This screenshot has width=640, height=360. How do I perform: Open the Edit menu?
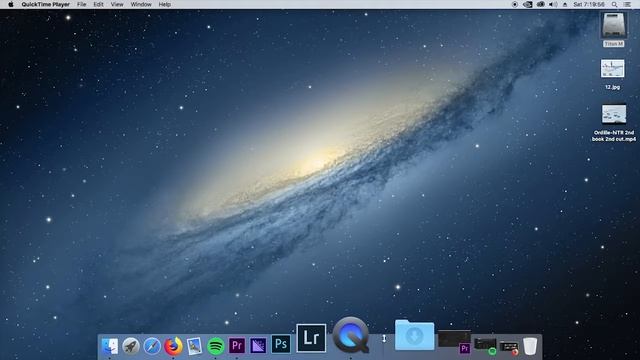coord(98,4)
